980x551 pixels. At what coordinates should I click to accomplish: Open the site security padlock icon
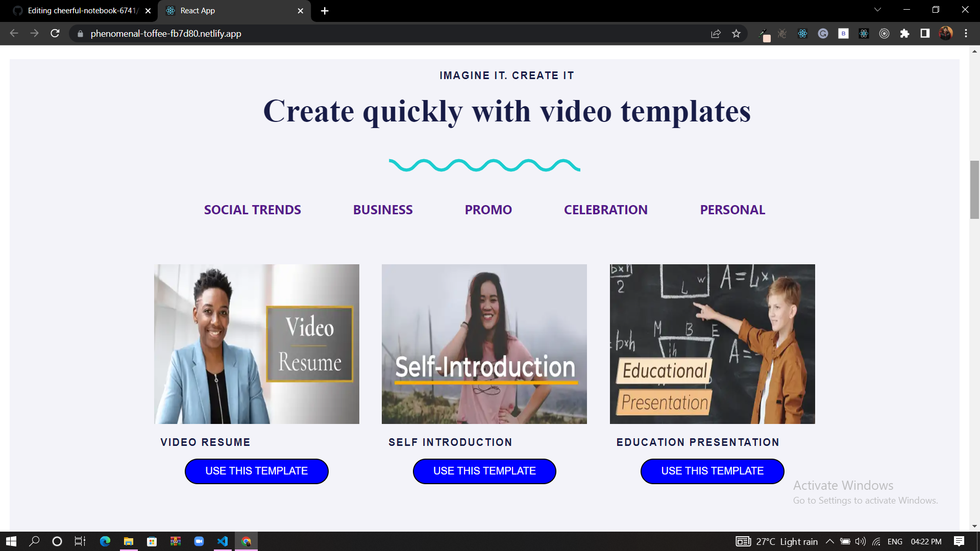(x=80, y=34)
